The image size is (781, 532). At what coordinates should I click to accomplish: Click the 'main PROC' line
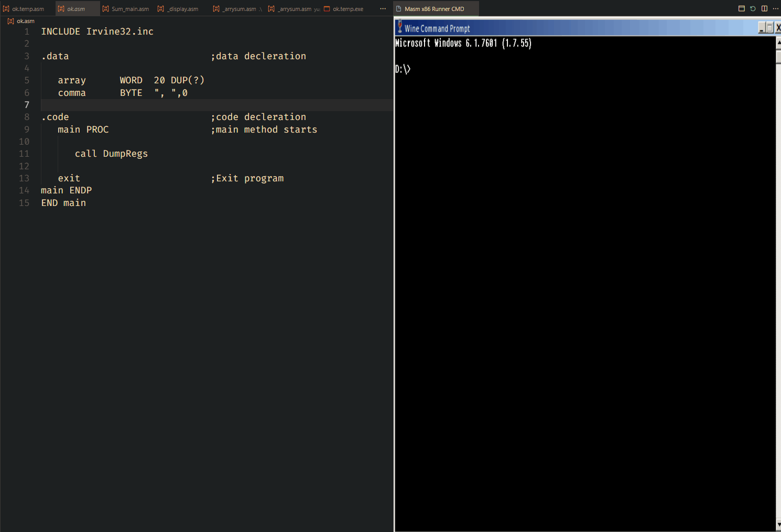[83, 129]
